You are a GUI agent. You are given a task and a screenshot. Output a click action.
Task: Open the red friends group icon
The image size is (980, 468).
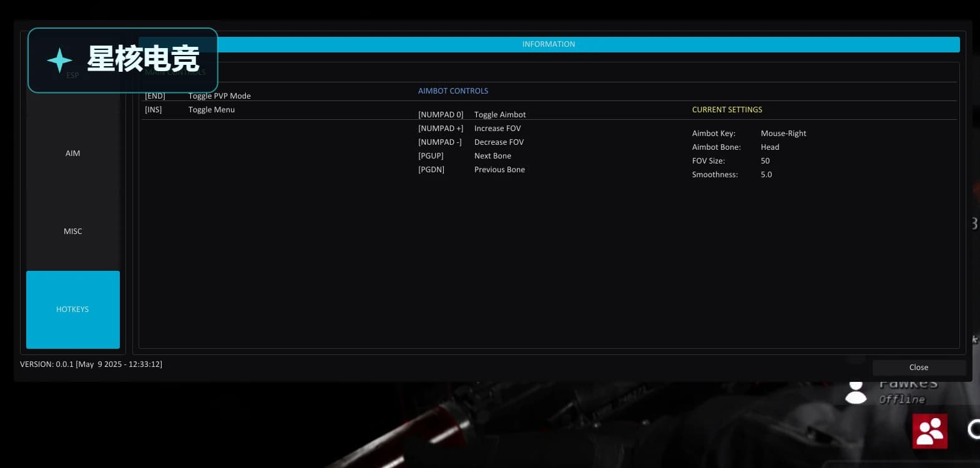coord(929,431)
